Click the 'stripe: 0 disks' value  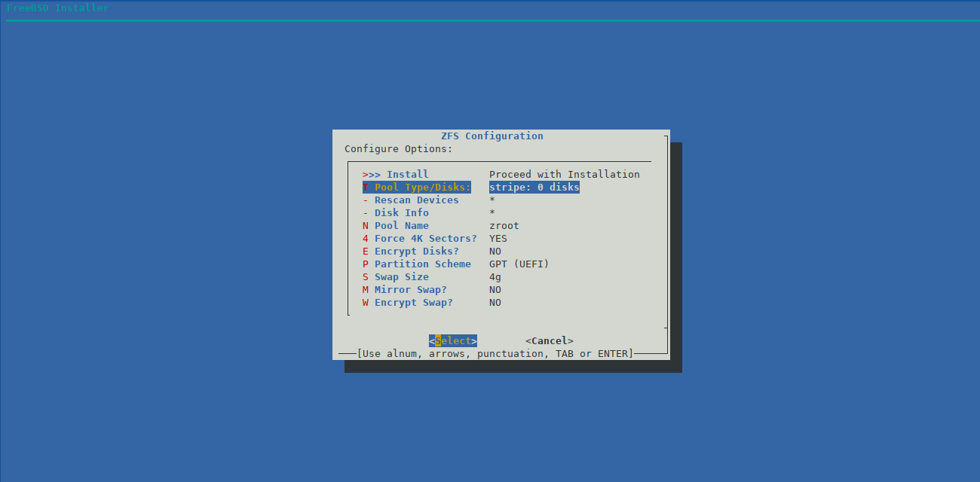[534, 187]
